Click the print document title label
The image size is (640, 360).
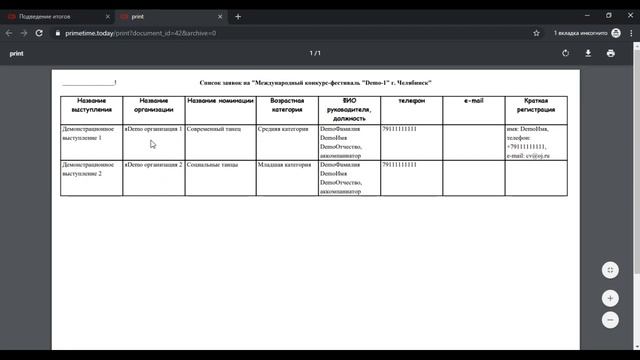[x=16, y=53]
